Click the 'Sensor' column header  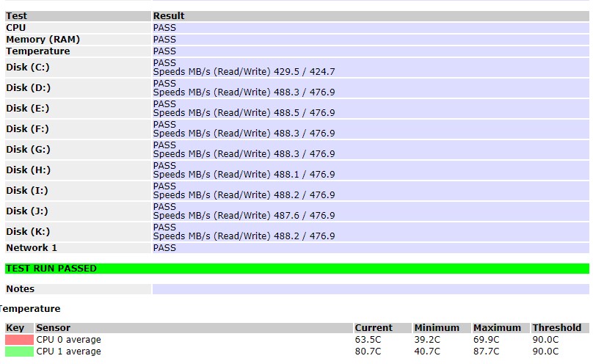(x=54, y=328)
